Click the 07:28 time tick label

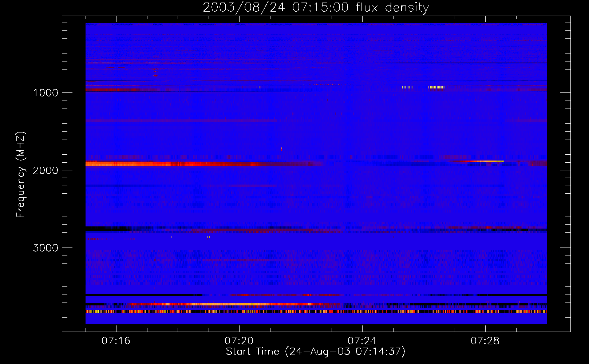485,341
